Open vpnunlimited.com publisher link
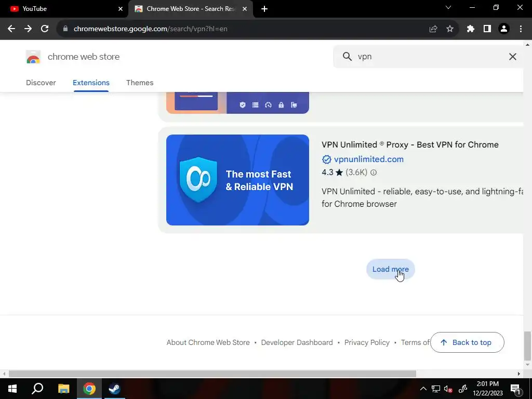Image resolution: width=532 pixels, height=399 pixels. point(369,159)
